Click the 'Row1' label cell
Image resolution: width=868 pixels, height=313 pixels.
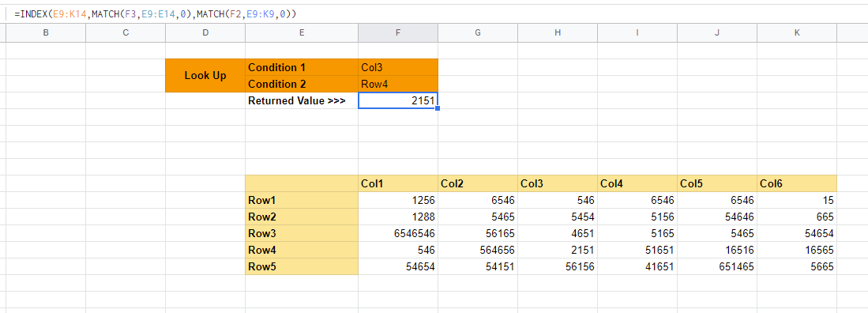point(302,200)
